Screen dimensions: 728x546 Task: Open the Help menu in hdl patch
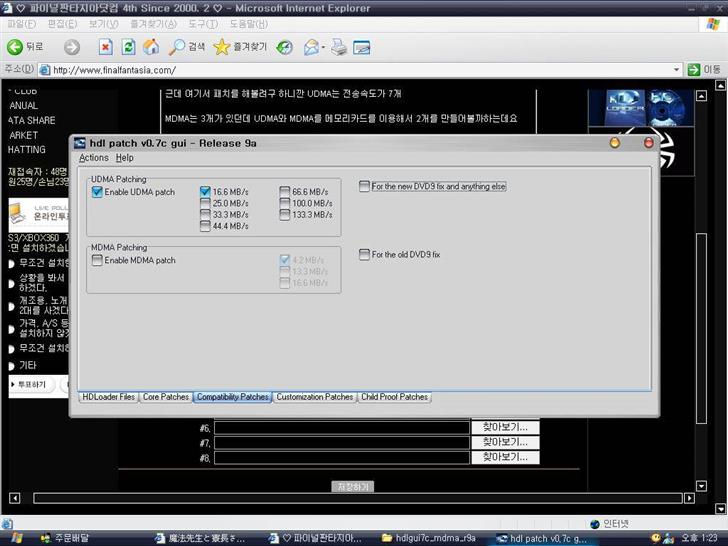pos(124,158)
